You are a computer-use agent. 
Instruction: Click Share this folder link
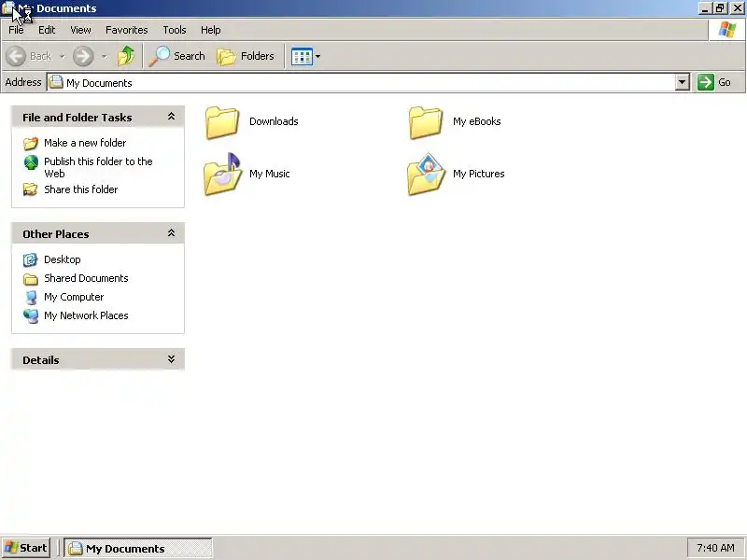(x=81, y=189)
